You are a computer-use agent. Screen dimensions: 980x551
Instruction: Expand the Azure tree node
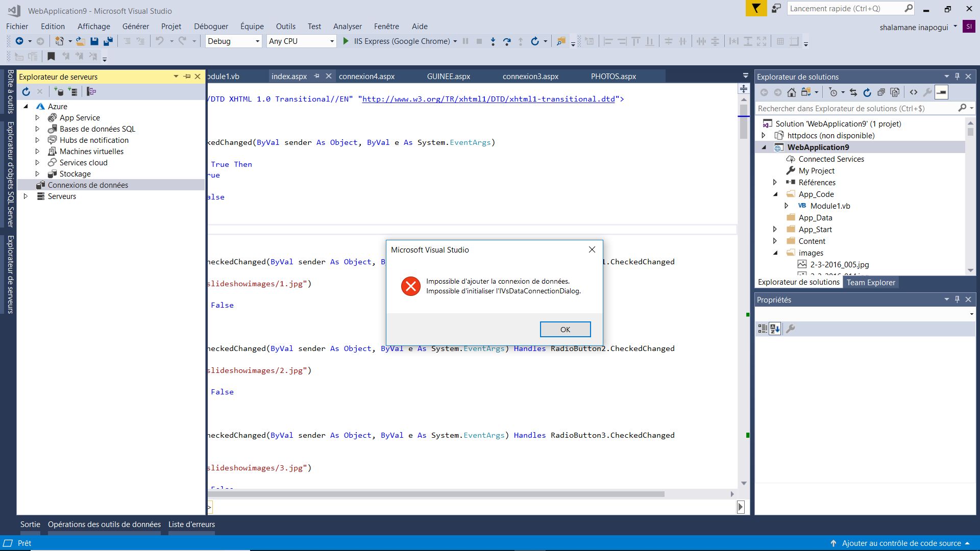tap(26, 106)
